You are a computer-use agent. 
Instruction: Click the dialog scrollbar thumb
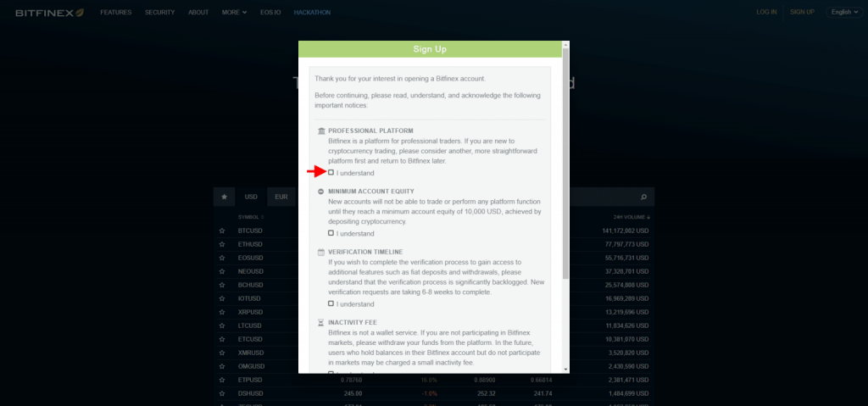[x=565, y=164]
